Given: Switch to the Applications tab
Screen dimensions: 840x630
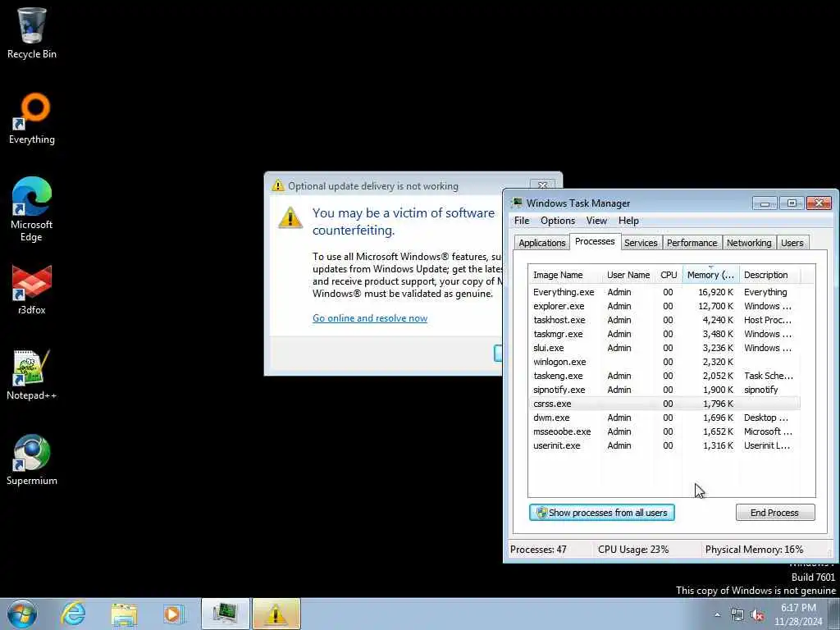Looking at the screenshot, I should (541, 243).
